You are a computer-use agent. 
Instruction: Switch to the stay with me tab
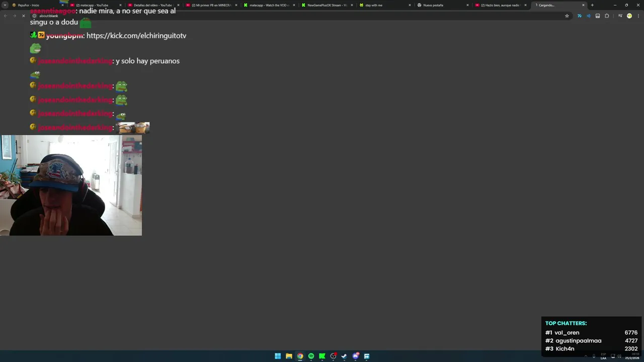pyautogui.click(x=385, y=5)
